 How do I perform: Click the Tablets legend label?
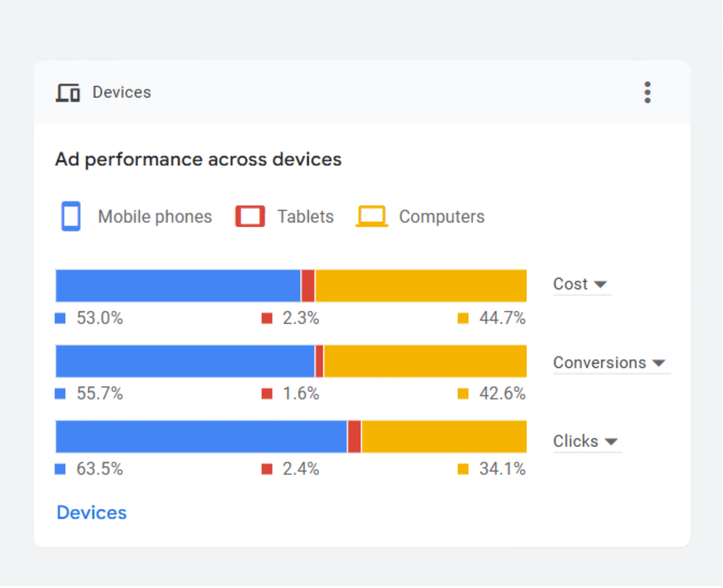306,216
